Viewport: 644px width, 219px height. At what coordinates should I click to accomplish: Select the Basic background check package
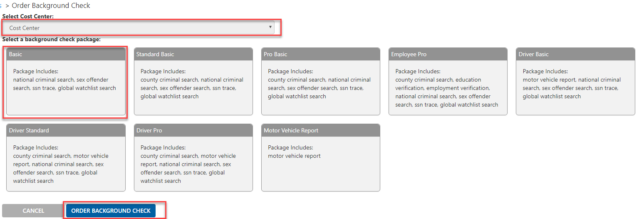66,81
